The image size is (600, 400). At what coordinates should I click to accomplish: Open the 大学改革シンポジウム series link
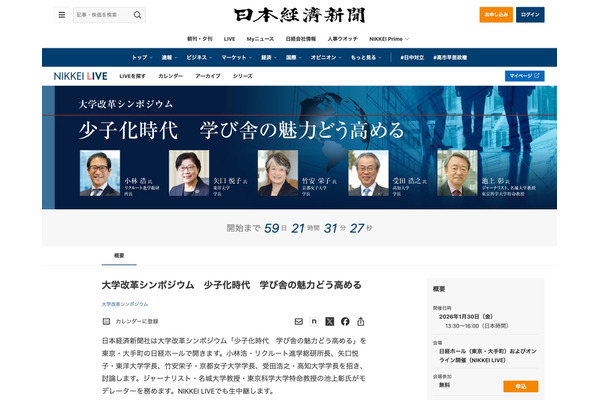coord(125,304)
